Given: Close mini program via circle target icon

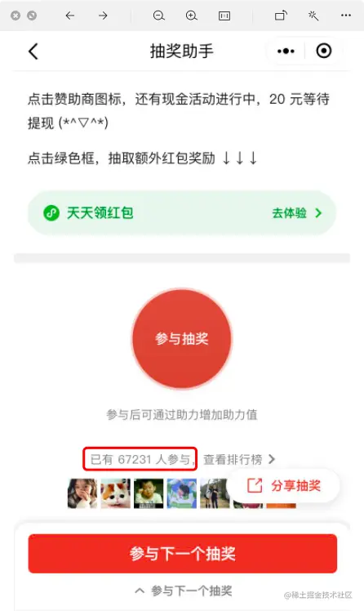Looking at the screenshot, I should click(324, 51).
